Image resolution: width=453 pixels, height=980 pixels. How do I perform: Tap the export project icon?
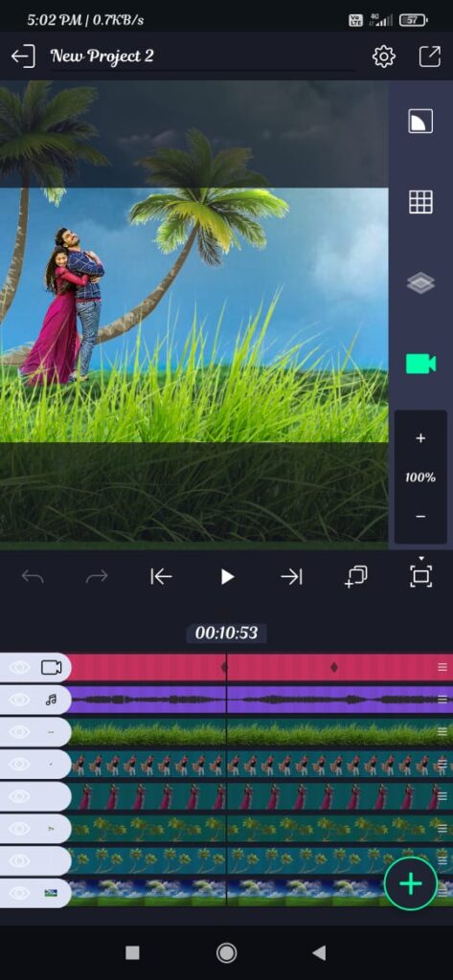pos(430,56)
